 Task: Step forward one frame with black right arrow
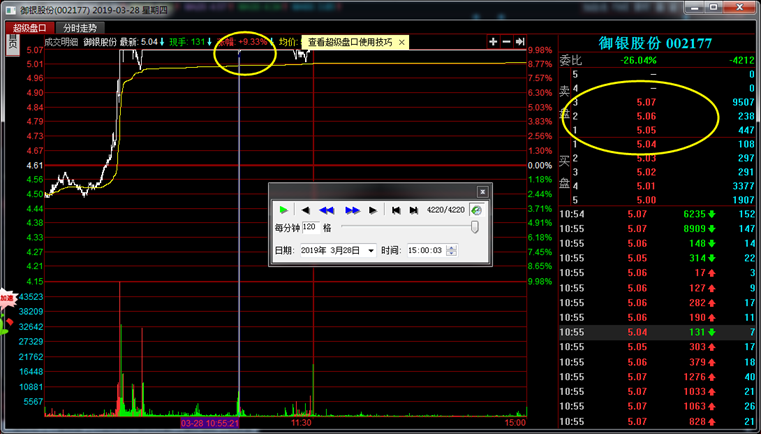(x=372, y=211)
